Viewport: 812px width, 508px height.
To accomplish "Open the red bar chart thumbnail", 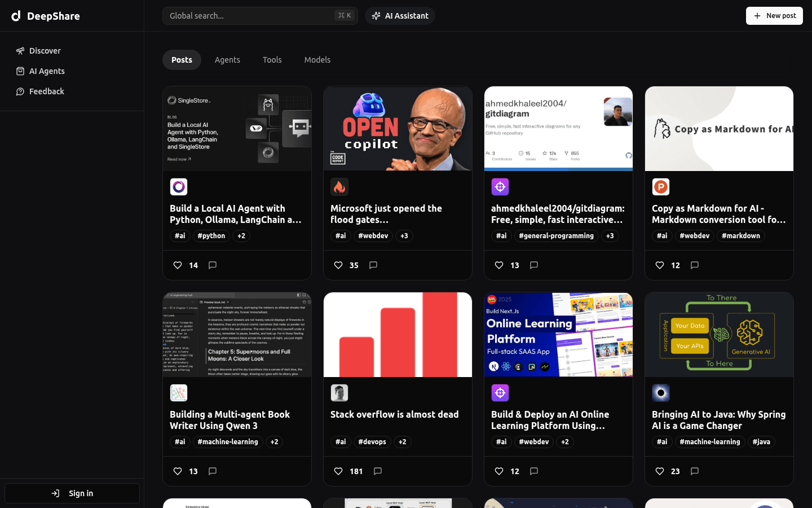I will 398,335.
